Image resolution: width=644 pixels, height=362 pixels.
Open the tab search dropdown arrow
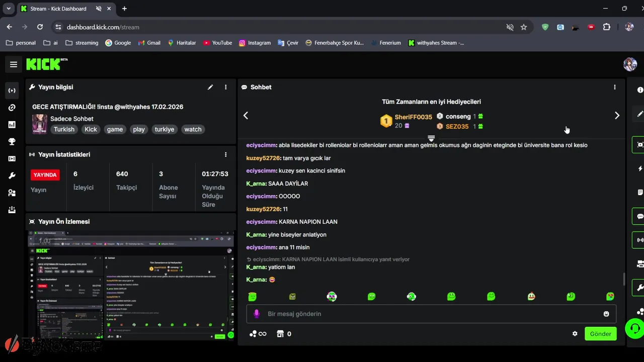pos(9,9)
